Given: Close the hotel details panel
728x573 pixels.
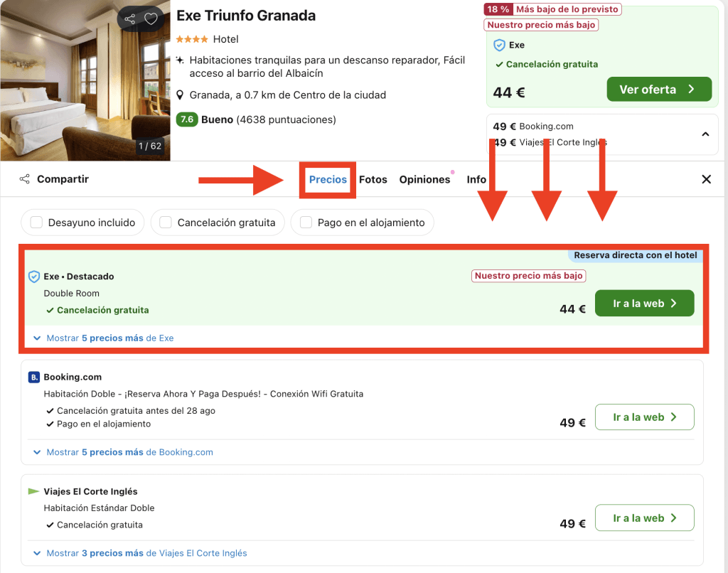Looking at the screenshot, I should pos(706,179).
